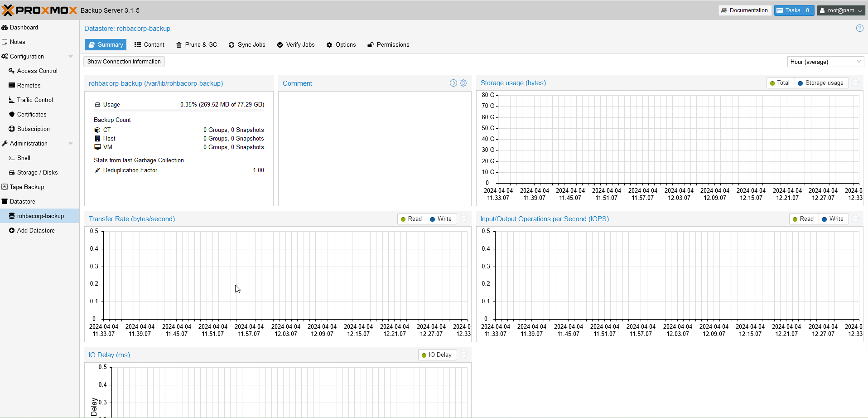The width and height of the screenshot is (868, 418).
Task: Click the Traffic Control icon
Action: click(x=12, y=100)
